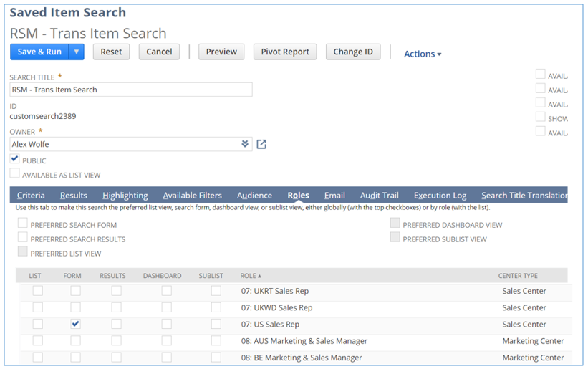Expand the Owner dropdown arrows
Screen dimensions: 588x369
246,144
